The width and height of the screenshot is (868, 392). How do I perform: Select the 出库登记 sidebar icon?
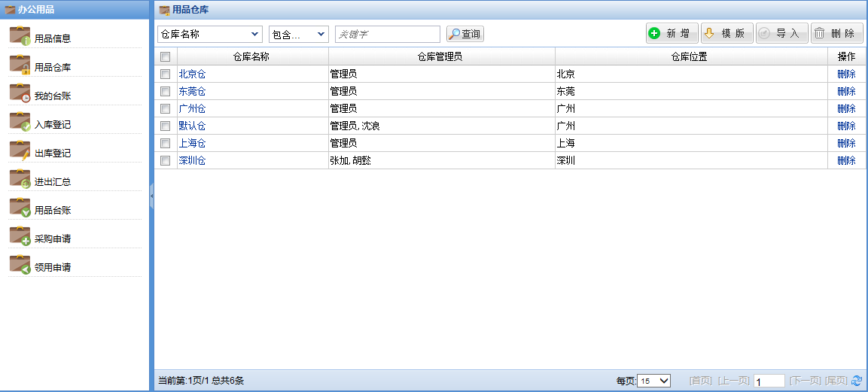pos(20,150)
